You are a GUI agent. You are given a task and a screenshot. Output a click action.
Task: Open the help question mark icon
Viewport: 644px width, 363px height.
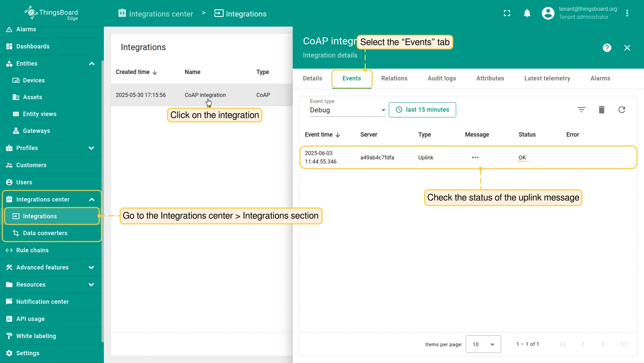pos(607,48)
